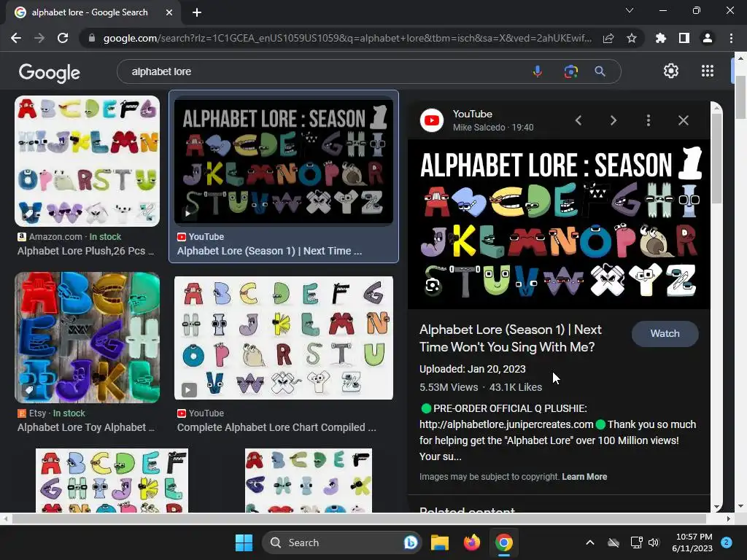Open Chrome extensions puzzle icon

point(661,38)
